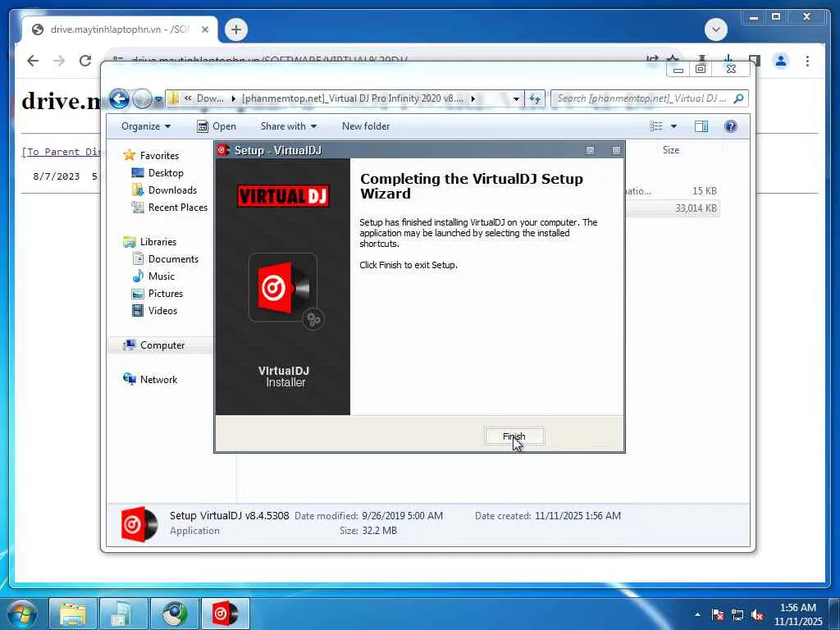840x630 pixels.
Task: Click Explorer Forward navigation arrow
Action: 142,99
